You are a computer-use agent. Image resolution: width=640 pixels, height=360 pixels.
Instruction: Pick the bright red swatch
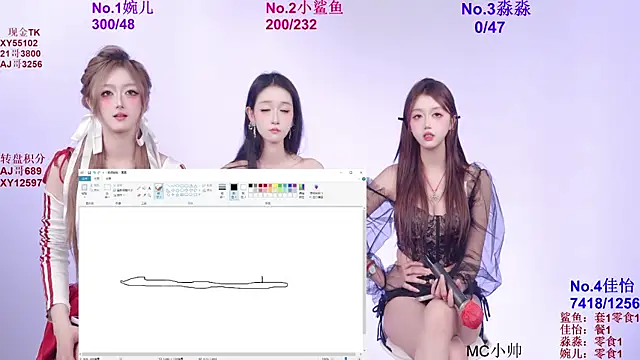[265, 185]
